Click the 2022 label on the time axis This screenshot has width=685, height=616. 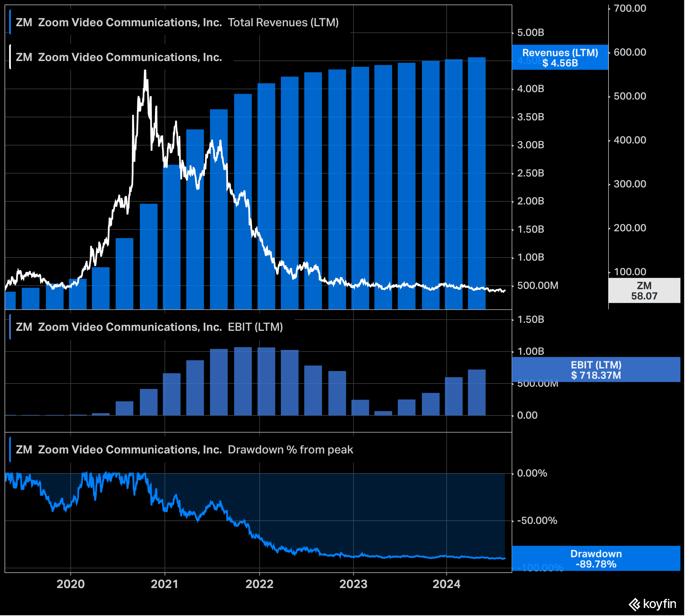pos(259,584)
